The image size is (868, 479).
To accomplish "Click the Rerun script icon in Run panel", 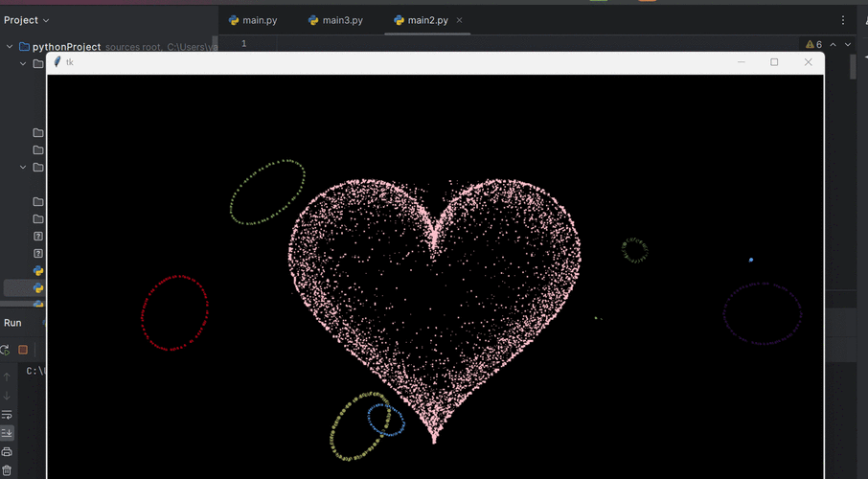I will [6, 350].
